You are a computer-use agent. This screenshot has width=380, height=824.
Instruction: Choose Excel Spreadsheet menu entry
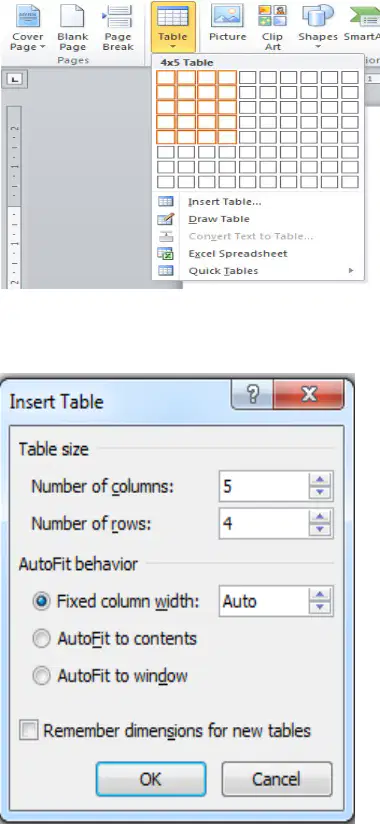[238, 253]
